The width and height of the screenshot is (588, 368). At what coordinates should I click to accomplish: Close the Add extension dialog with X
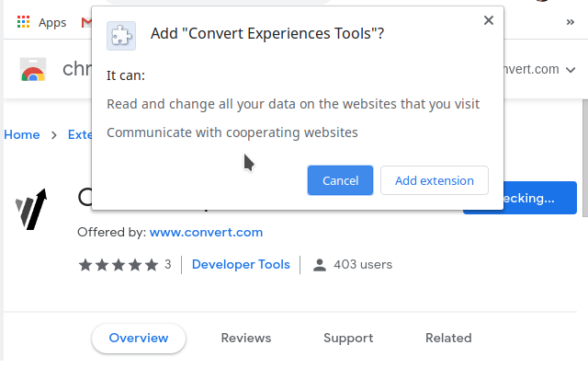tap(488, 20)
